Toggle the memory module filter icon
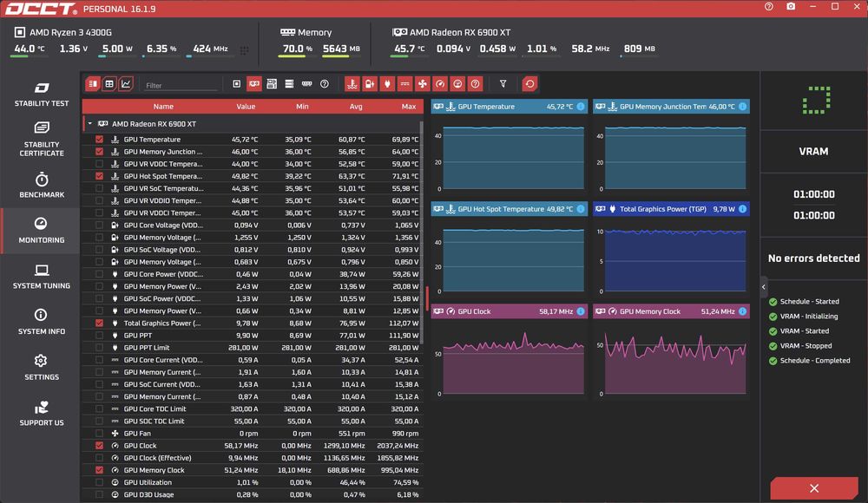Viewport: 868px width, 503px height. tap(306, 84)
